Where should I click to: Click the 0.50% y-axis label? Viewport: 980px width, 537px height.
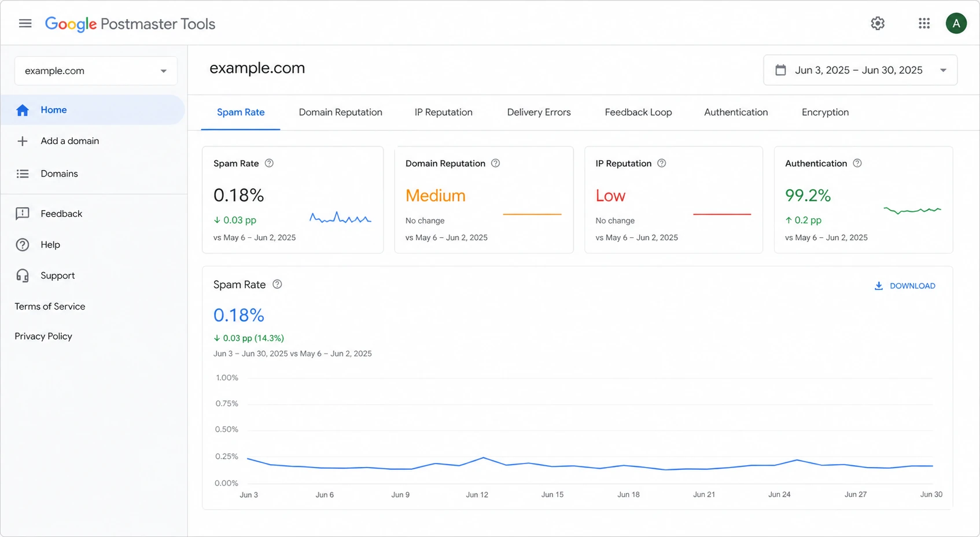(227, 429)
